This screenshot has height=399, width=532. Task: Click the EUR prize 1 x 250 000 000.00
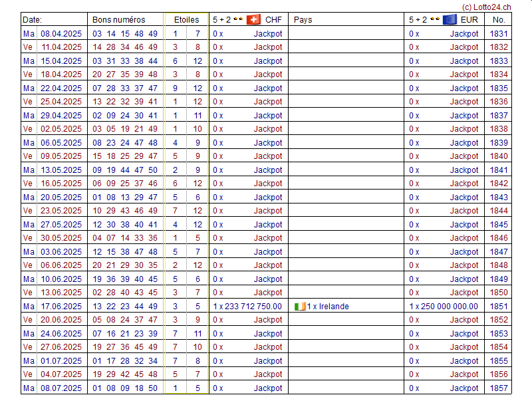pos(444,307)
